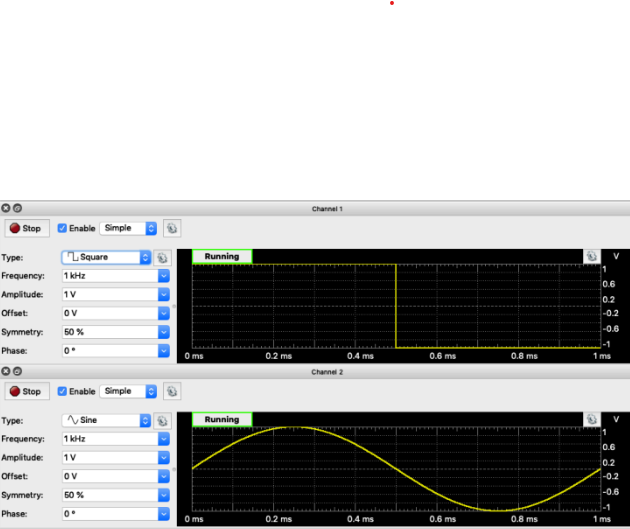Click Channel 2 Running status label
The height and width of the screenshot is (529, 630).
(222, 419)
